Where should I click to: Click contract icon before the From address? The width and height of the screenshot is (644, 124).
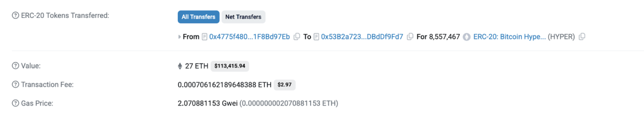[204, 37]
